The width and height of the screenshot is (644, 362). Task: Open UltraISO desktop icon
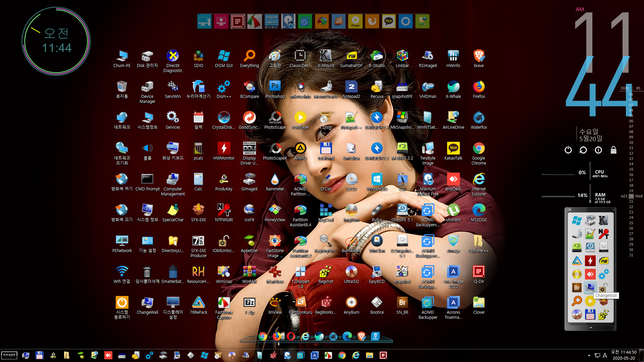point(351,275)
